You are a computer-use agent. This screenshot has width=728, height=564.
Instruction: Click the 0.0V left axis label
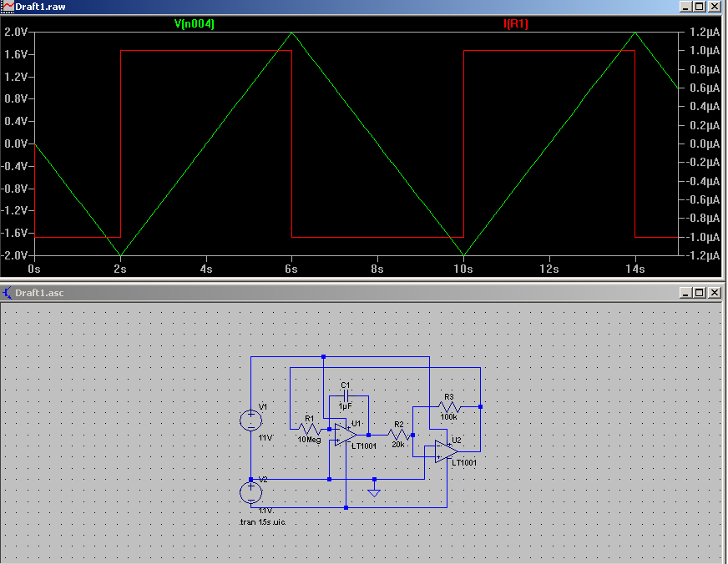click(x=17, y=144)
